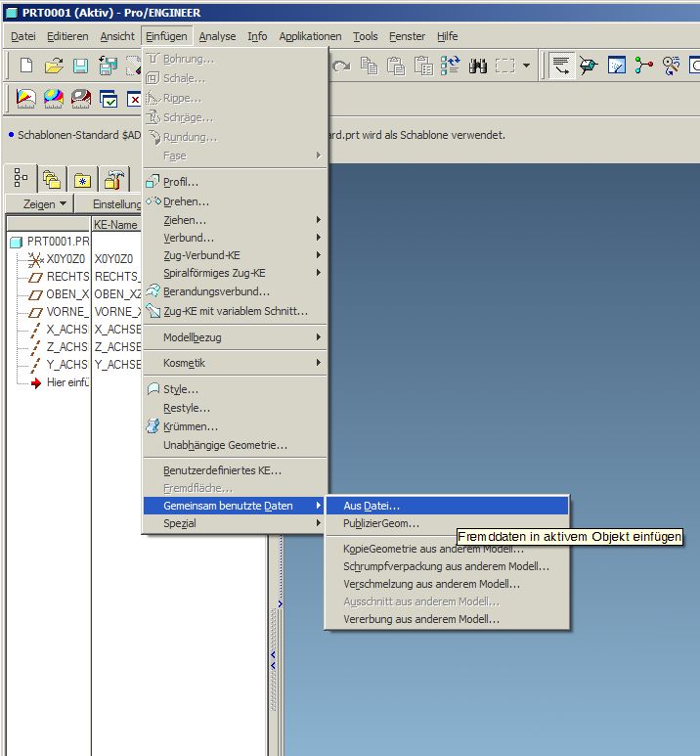Screen dimensions: 700x756
Task: Switch to favorites folder tab
Action: (82, 181)
